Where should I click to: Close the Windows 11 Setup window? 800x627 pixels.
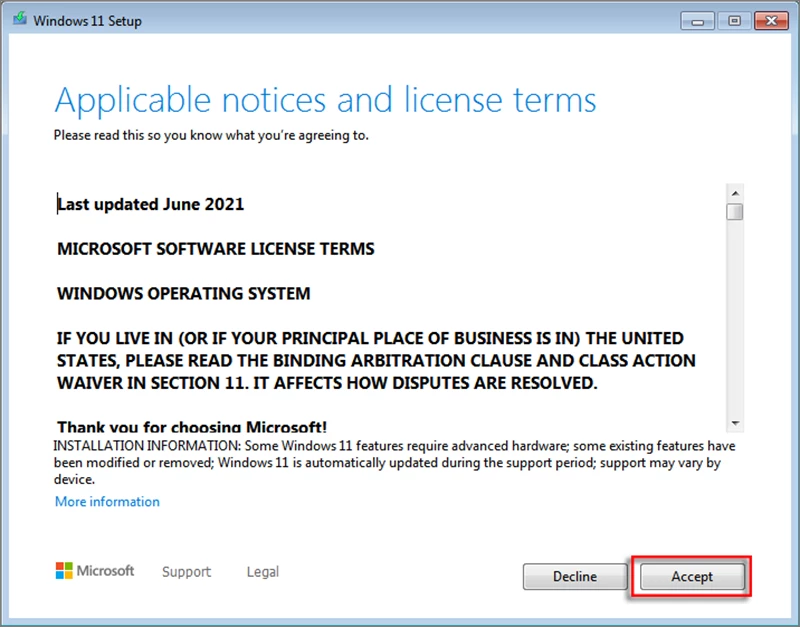771,21
